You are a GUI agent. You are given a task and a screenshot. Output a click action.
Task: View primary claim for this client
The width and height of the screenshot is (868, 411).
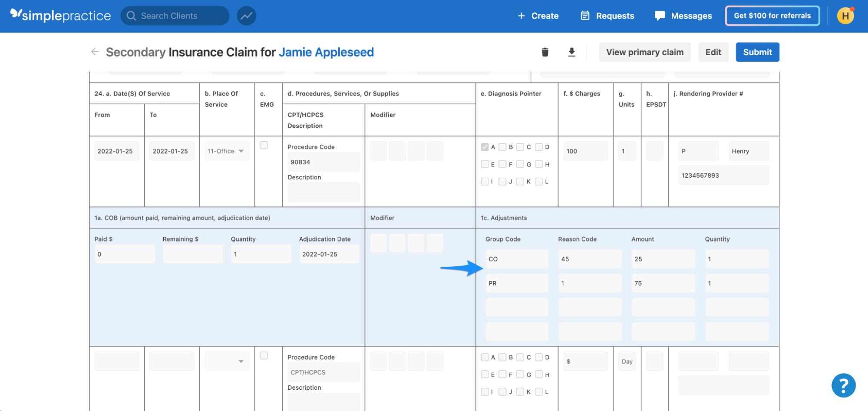click(645, 52)
